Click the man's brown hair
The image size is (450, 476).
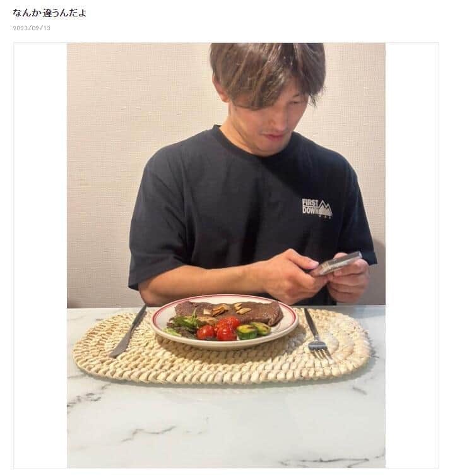point(267,73)
